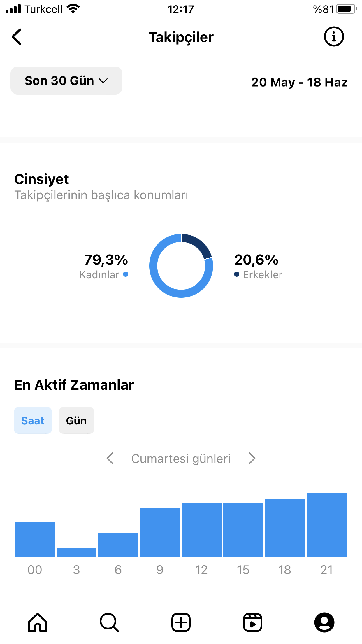Go back using the back arrow

pyautogui.click(x=17, y=37)
